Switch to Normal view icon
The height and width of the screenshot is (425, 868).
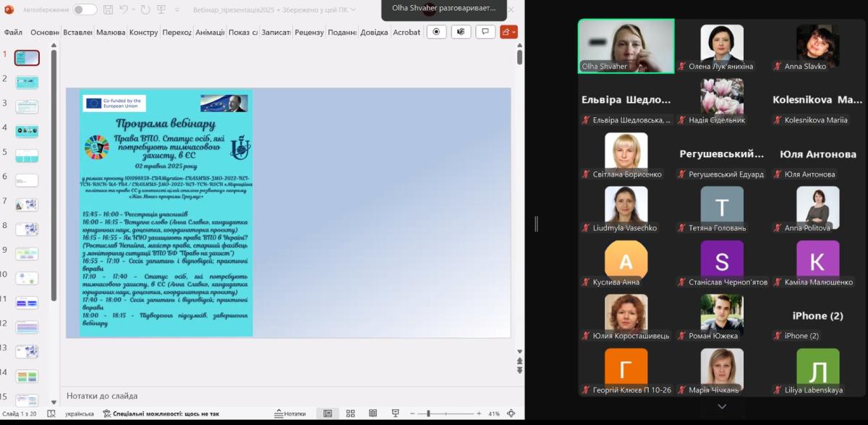pyautogui.click(x=328, y=413)
